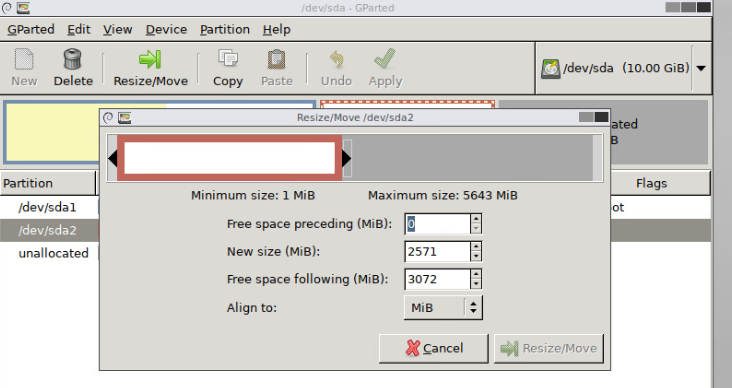
Task: Click the Partition column header
Action: tap(48, 183)
